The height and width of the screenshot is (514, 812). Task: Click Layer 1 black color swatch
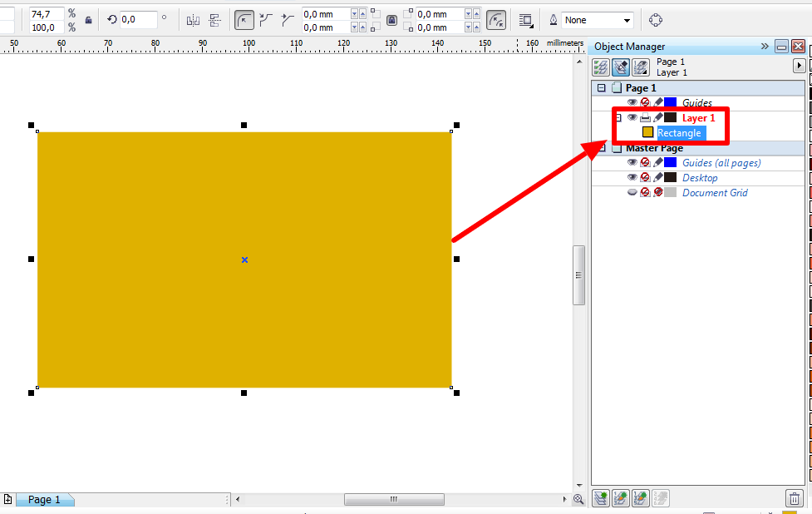pos(670,117)
